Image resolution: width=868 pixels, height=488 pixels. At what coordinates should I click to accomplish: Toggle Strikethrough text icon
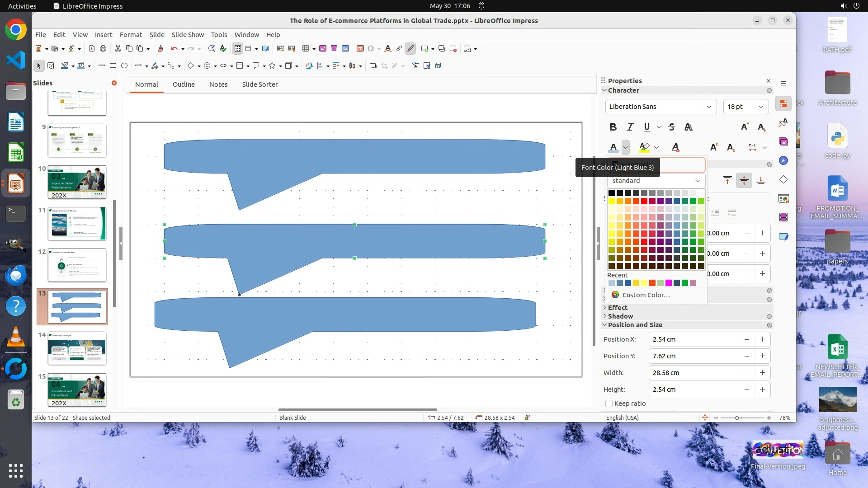pyautogui.click(x=672, y=127)
